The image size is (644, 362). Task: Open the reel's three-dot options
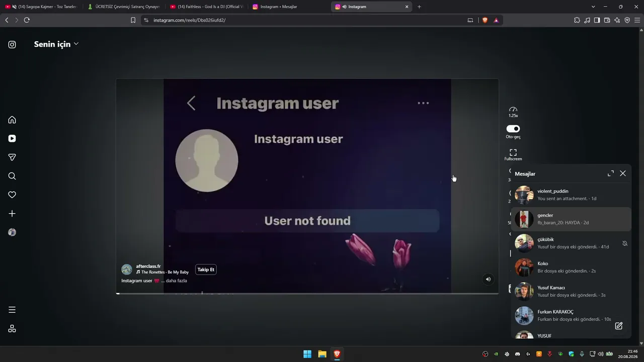pos(423,103)
